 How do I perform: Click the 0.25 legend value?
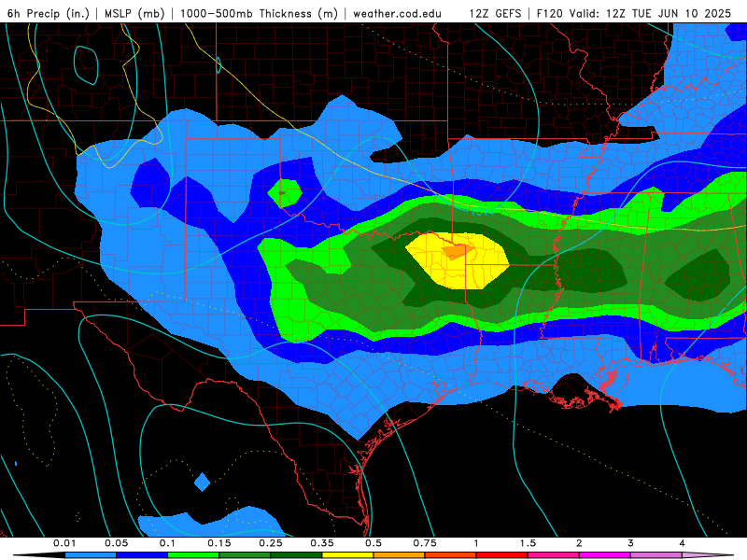(271, 543)
